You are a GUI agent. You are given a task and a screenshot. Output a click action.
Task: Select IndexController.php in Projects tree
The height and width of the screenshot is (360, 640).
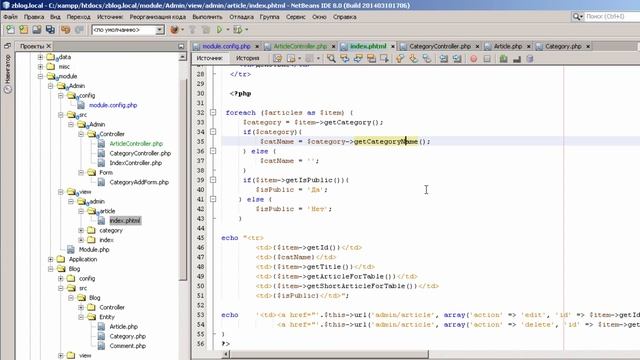(x=135, y=163)
